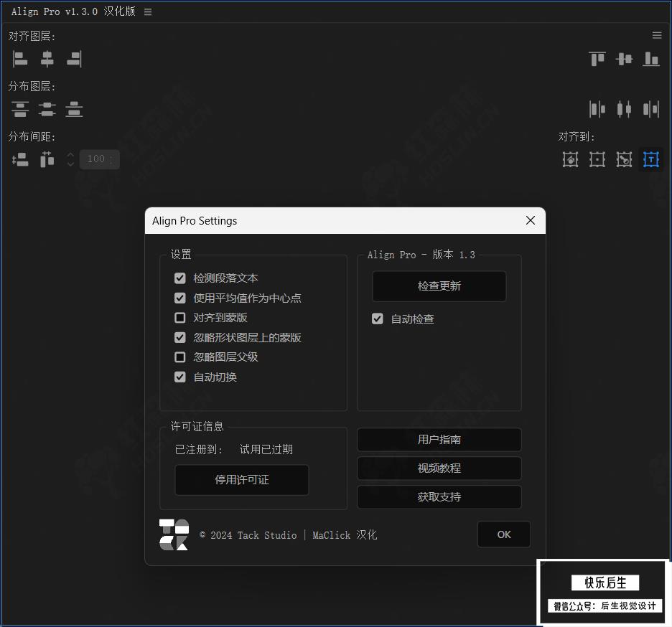Click the 已注册到: label
This screenshot has height=627, width=672.
click(x=198, y=449)
